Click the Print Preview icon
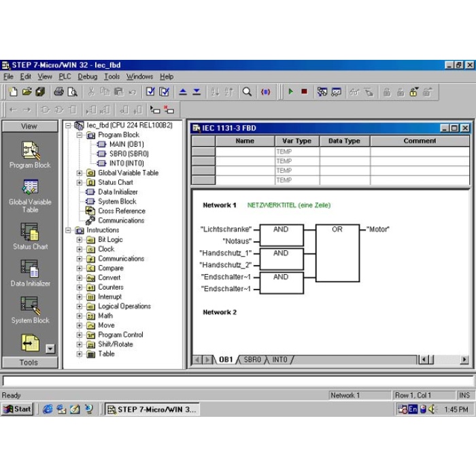The image size is (476, 476). click(72, 92)
